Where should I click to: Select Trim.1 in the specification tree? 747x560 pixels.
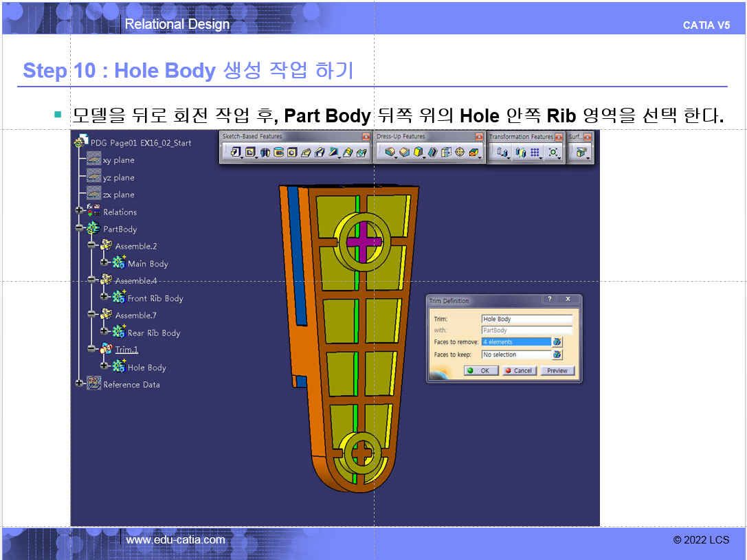[x=126, y=350]
